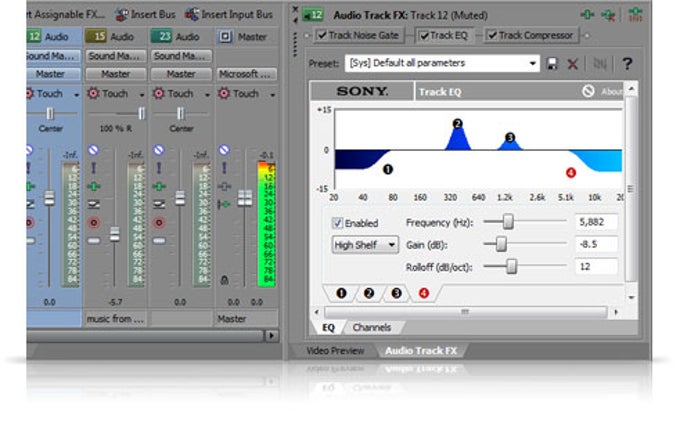The height and width of the screenshot is (440, 680).
Task: Click the Track EQ bypass circle-slash icon
Action: point(588,91)
